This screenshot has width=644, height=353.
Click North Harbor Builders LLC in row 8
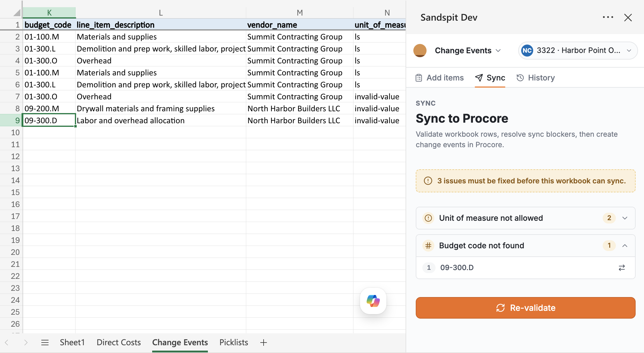[300, 108]
